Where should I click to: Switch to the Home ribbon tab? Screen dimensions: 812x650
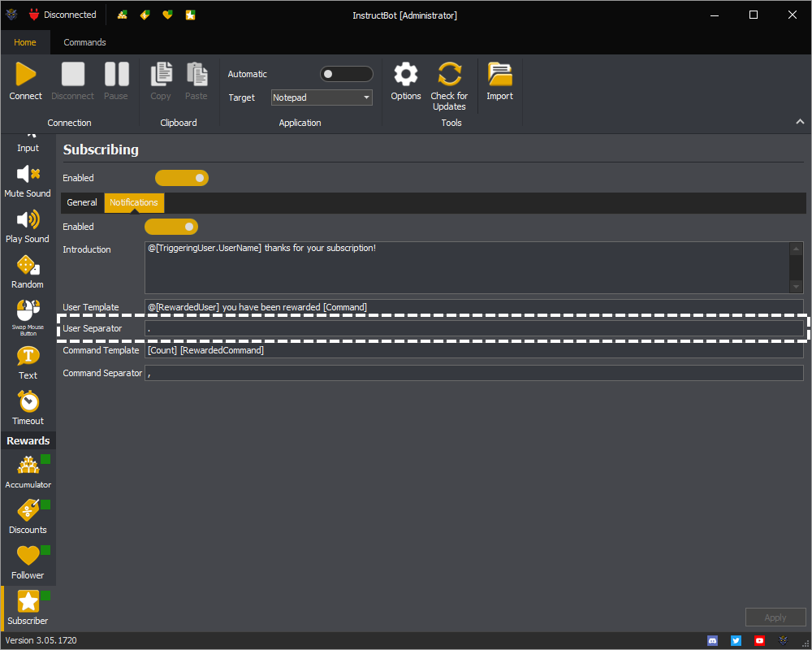pos(25,42)
